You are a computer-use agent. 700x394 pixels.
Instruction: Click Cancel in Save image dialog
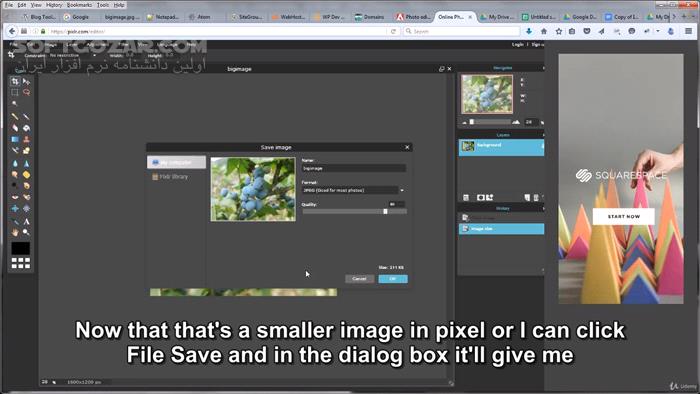(x=359, y=279)
